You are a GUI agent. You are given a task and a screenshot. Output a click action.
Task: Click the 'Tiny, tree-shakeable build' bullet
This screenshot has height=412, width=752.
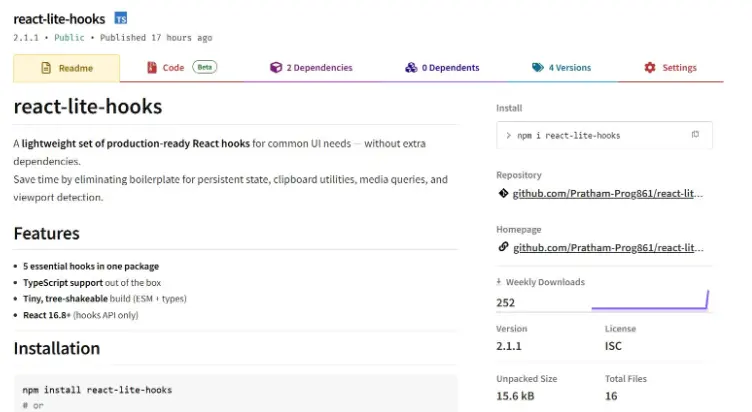point(105,299)
